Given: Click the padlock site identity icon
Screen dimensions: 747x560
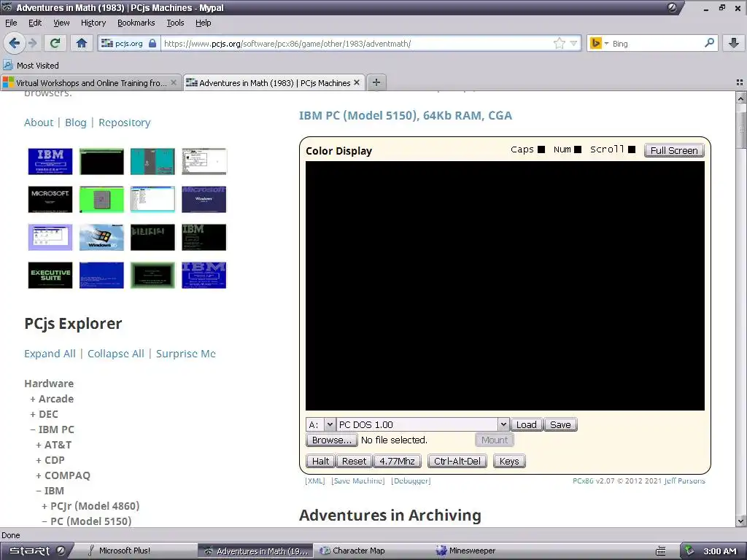Looking at the screenshot, I should 152,43.
